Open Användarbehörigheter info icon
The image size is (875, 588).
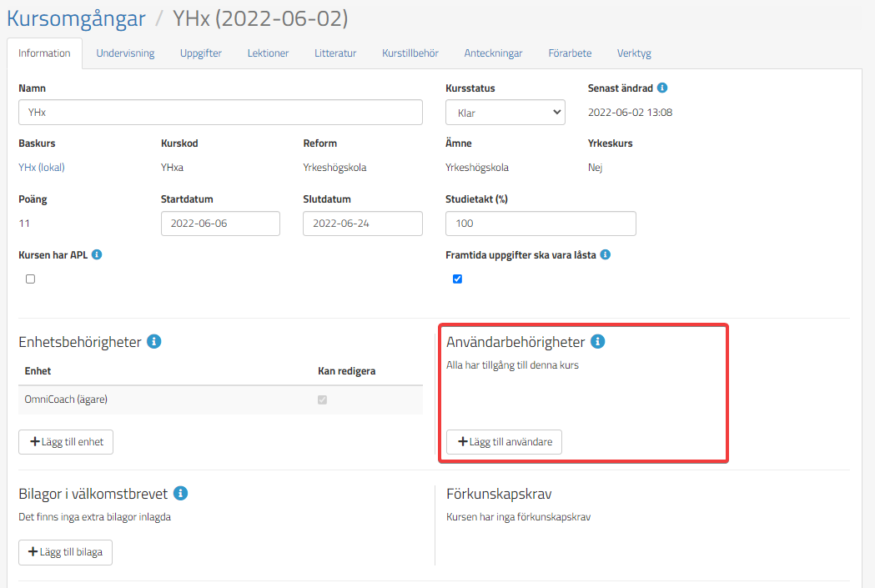coord(597,341)
